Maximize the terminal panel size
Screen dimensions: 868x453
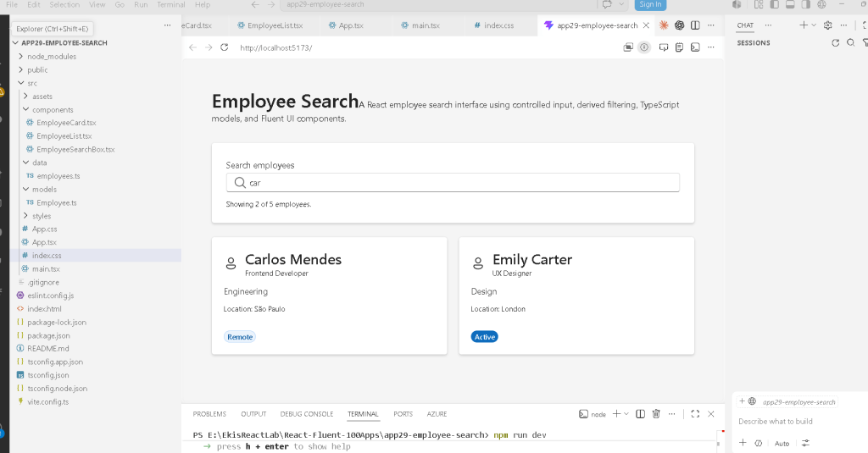click(x=695, y=414)
